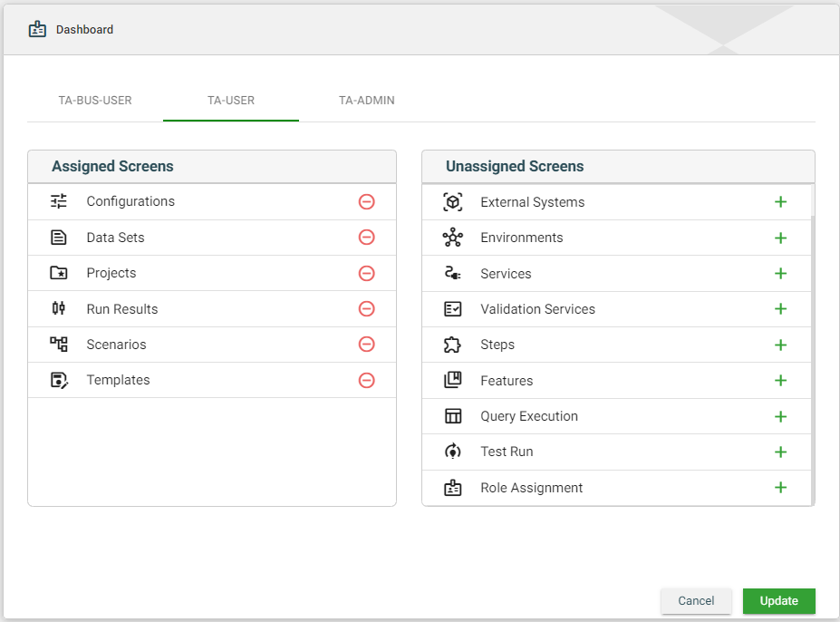This screenshot has height=622, width=840.
Task: Assign Validation Services using plus icon
Action: pyautogui.click(x=780, y=309)
